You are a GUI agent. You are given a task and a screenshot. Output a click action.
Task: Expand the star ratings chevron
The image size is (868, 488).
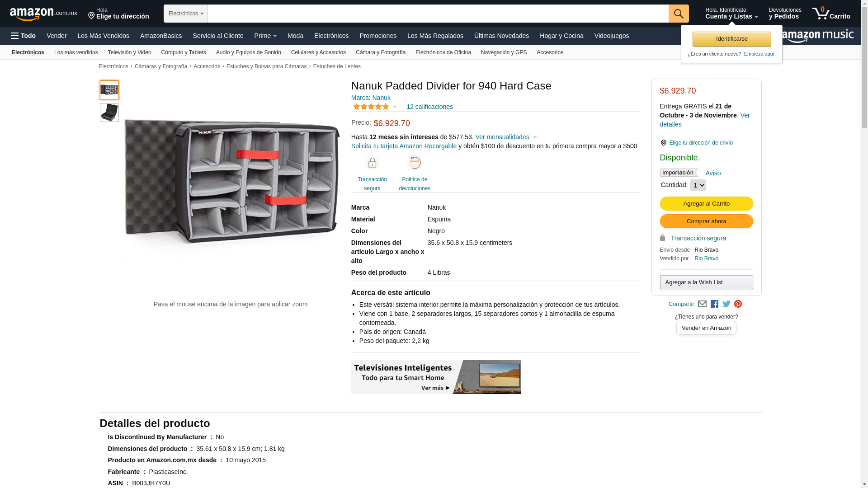pos(395,107)
